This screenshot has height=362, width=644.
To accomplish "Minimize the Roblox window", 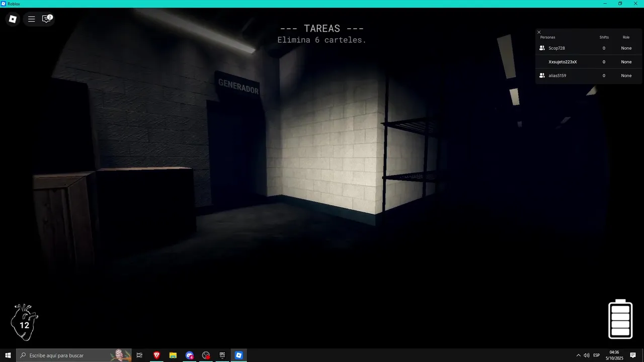I will 605,4.
